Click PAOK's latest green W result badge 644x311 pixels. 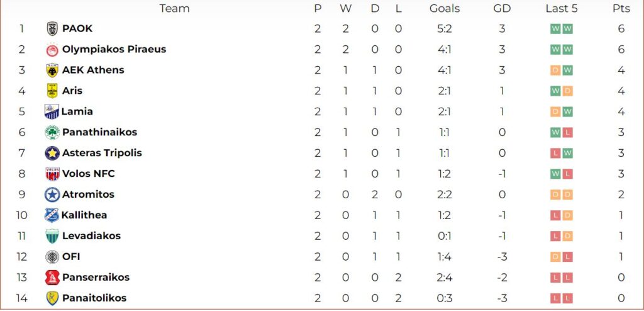[x=568, y=29]
